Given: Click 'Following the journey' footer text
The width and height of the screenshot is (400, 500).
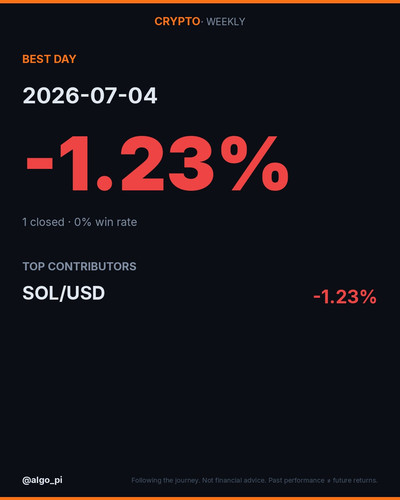Looking at the screenshot, I should point(165,480).
